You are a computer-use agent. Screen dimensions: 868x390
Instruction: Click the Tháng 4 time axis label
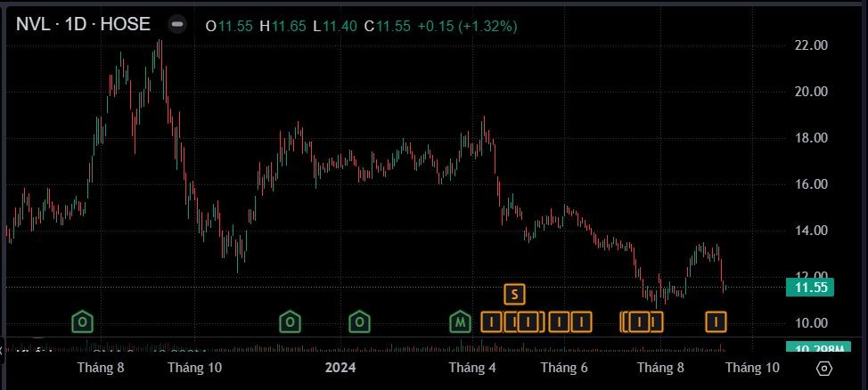471,367
